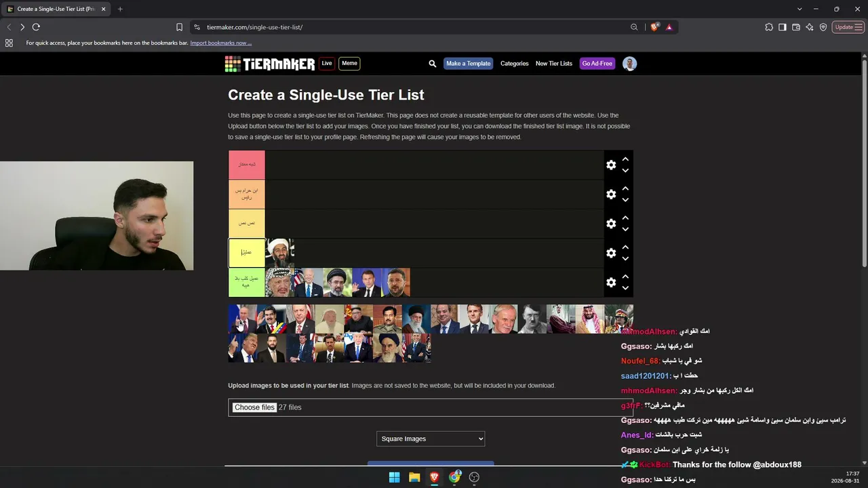Move the orange second tier row down
Screen dimensions: 868x488
625,200
